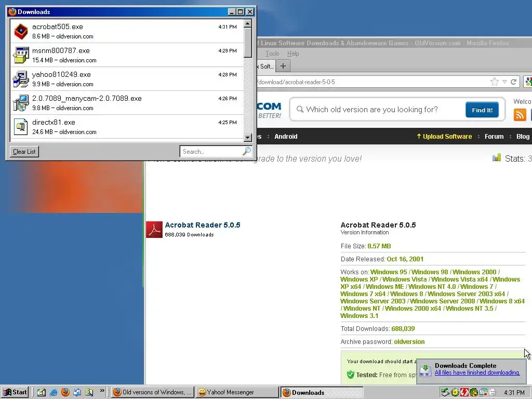The width and height of the screenshot is (532, 399).
Task: Click the Downloads taskbar button
Action: (x=322, y=392)
